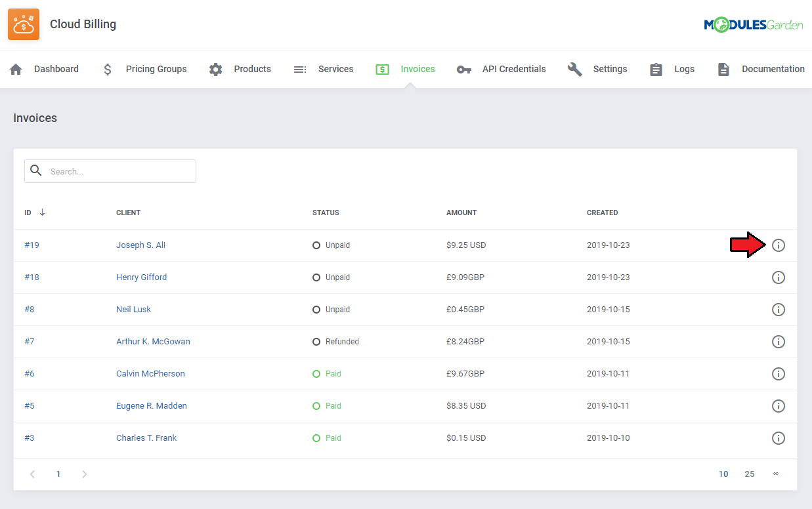This screenshot has height=509, width=812.
Task: Go to next page arrow
Action: pyautogui.click(x=84, y=474)
